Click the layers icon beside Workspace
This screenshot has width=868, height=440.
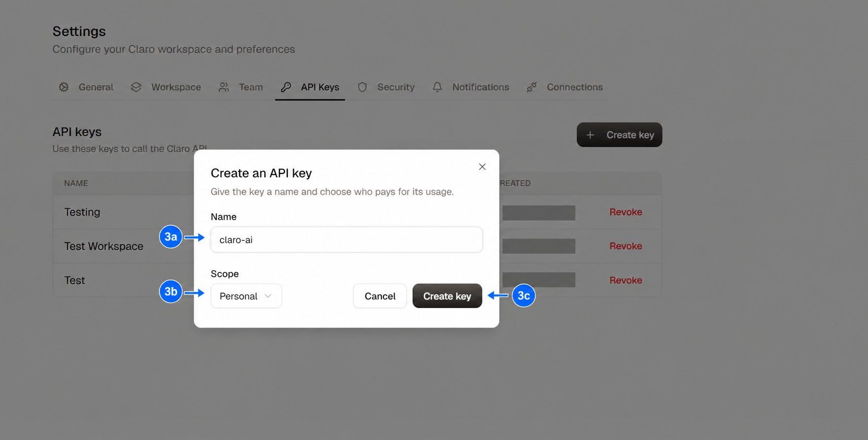136,87
